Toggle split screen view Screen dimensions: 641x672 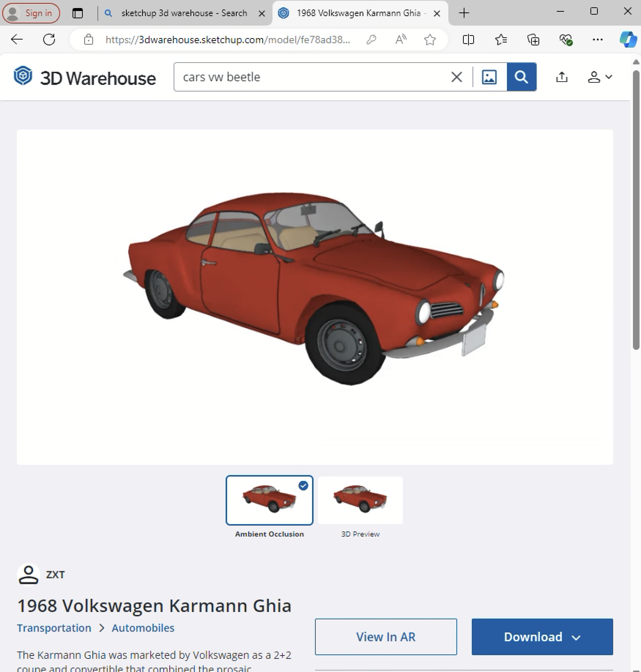(x=468, y=39)
